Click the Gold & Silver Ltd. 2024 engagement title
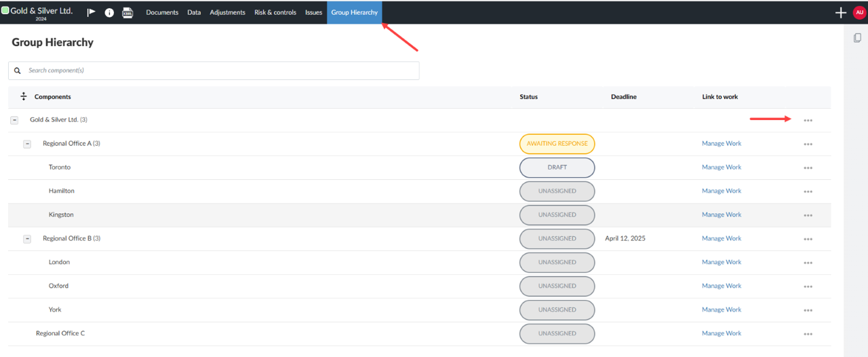Screen dimensions: 868x357 click(x=41, y=13)
